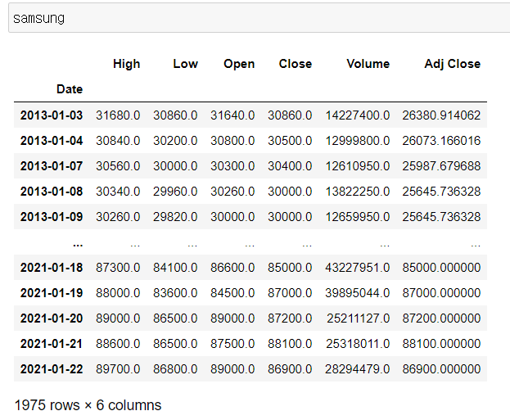The width and height of the screenshot is (510, 420).
Task: Click Close value 30400.0
Action: (290, 166)
